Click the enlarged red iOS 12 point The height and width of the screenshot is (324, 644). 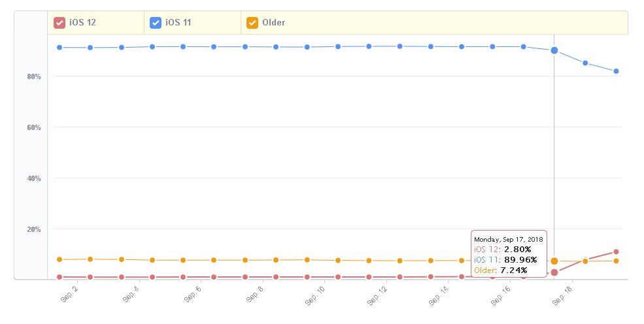coord(554,272)
